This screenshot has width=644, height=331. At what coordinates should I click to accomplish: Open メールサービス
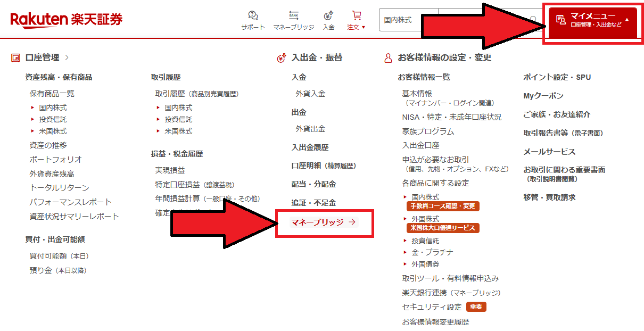(x=549, y=152)
